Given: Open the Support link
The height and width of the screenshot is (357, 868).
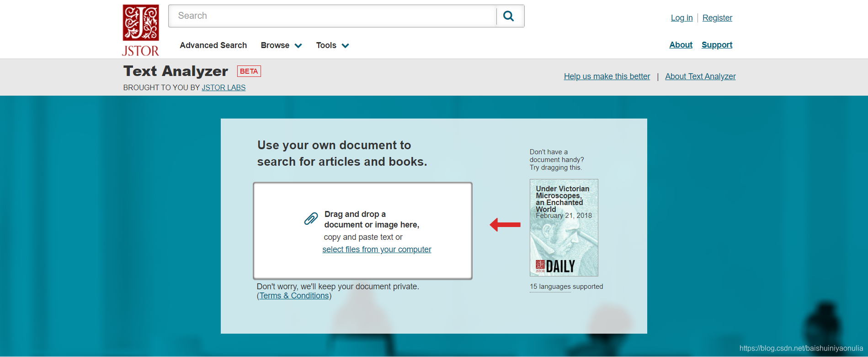Looking at the screenshot, I should coord(717,45).
